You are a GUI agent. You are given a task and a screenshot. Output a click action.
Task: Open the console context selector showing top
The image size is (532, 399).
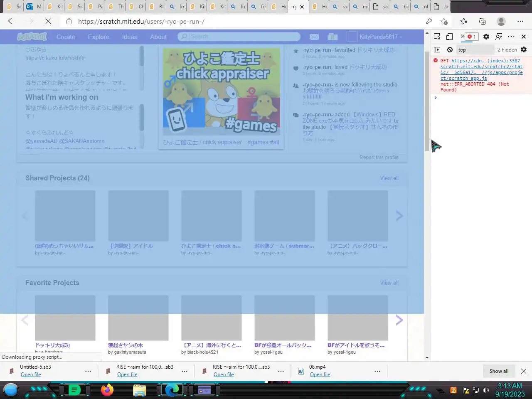click(x=475, y=50)
